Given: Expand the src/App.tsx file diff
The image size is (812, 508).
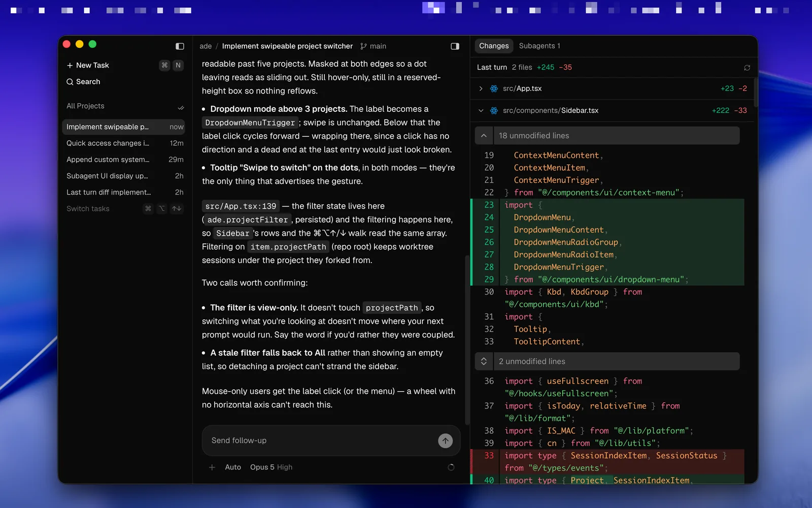Looking at the screenshot, I should pos(481,88).
